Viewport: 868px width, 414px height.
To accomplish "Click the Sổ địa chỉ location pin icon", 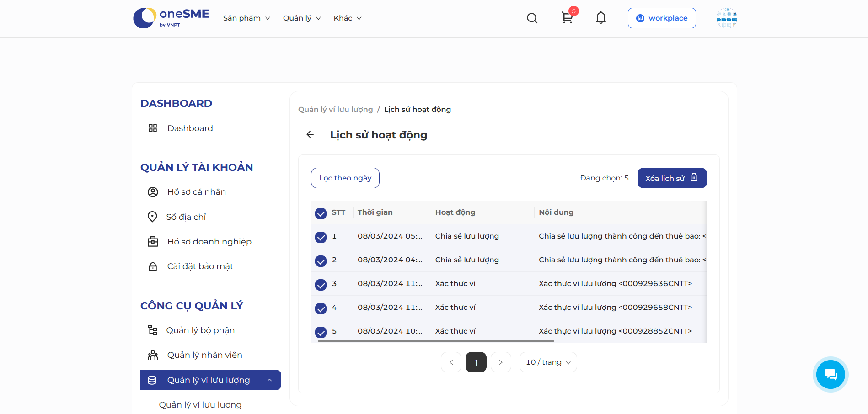I will pyautogui.click(x=152, y=217).
